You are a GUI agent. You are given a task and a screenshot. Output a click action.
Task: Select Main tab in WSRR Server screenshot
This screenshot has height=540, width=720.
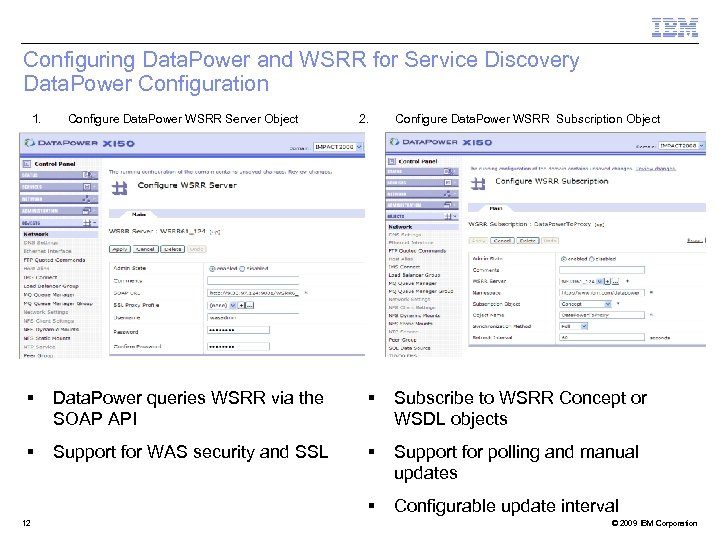point(139,214)
